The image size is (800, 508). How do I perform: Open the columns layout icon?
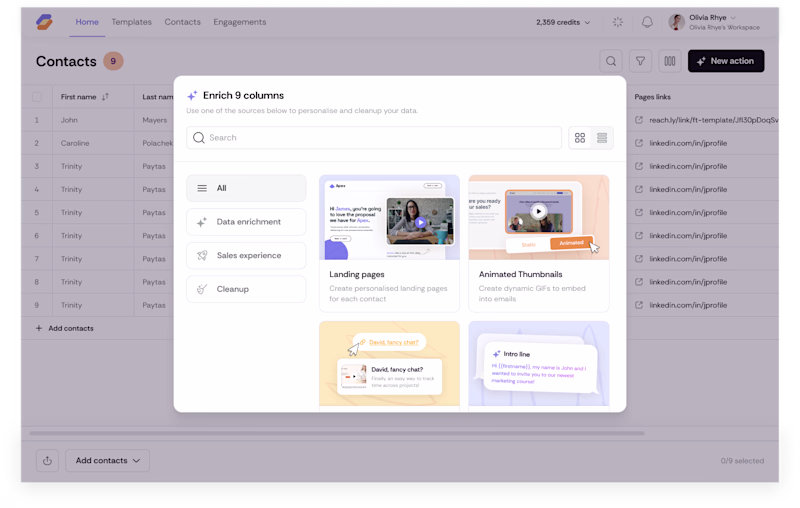pos(670,61)
